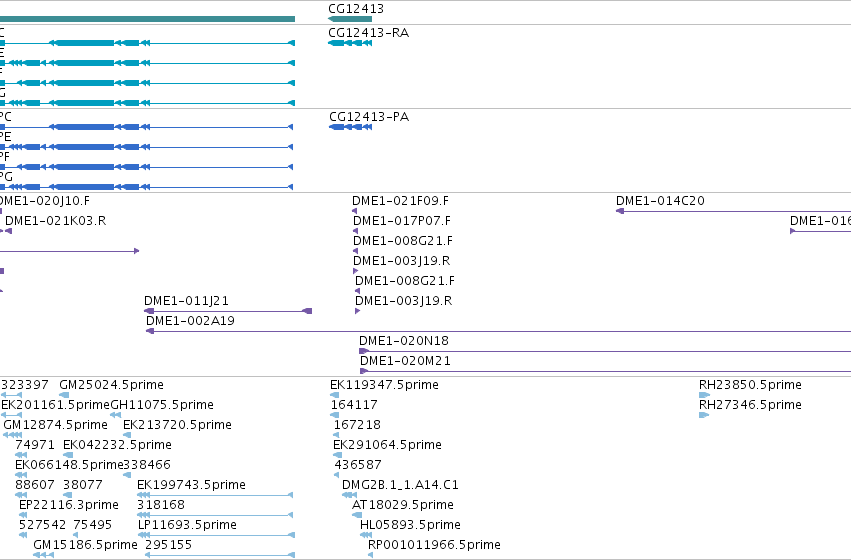851x560 pixels.
Task: Select the long teal gene bar at top left
Action: tap(147, 19)
